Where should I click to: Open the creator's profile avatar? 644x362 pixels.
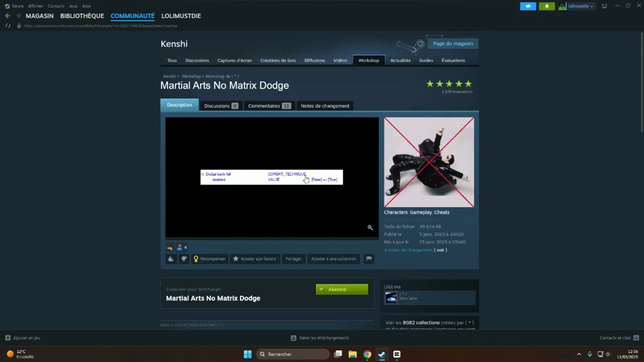tap(391, 298)
